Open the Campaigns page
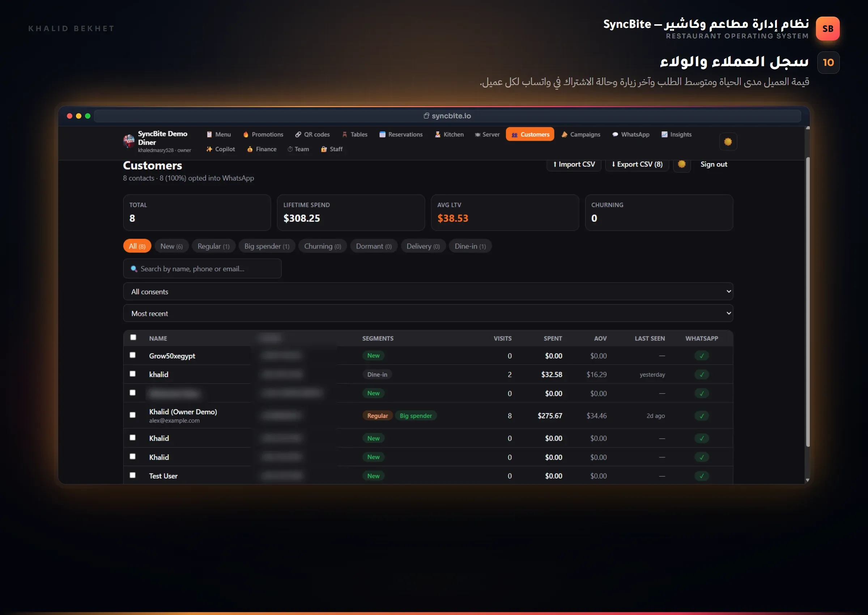868x615 pixels. [x=581, y=135]
